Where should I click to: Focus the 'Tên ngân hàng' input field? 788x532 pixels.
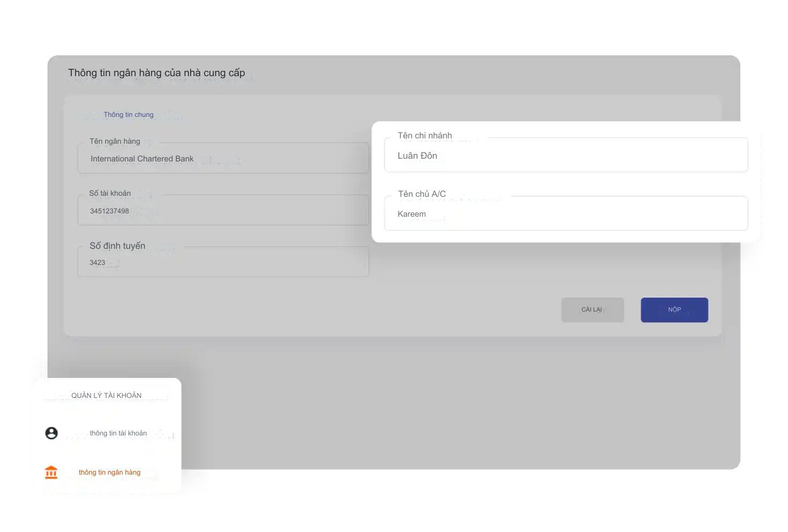(223, 158)
